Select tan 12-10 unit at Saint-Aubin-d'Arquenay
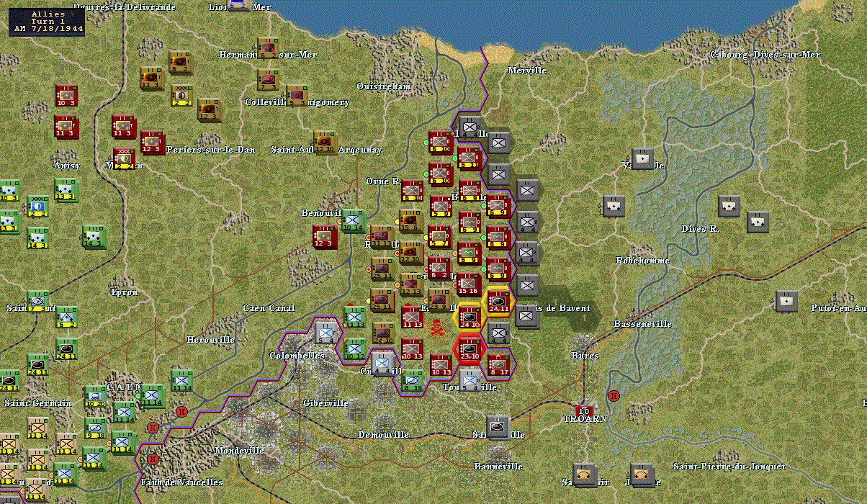This screenshot has height=504, width=867. 325,142
